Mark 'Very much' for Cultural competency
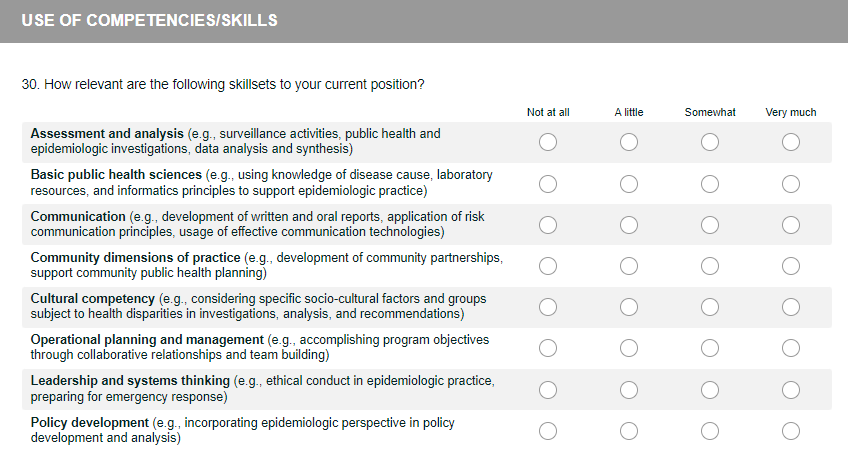Image resolution: width=848 pixels, height=462 pixels. 791,307
